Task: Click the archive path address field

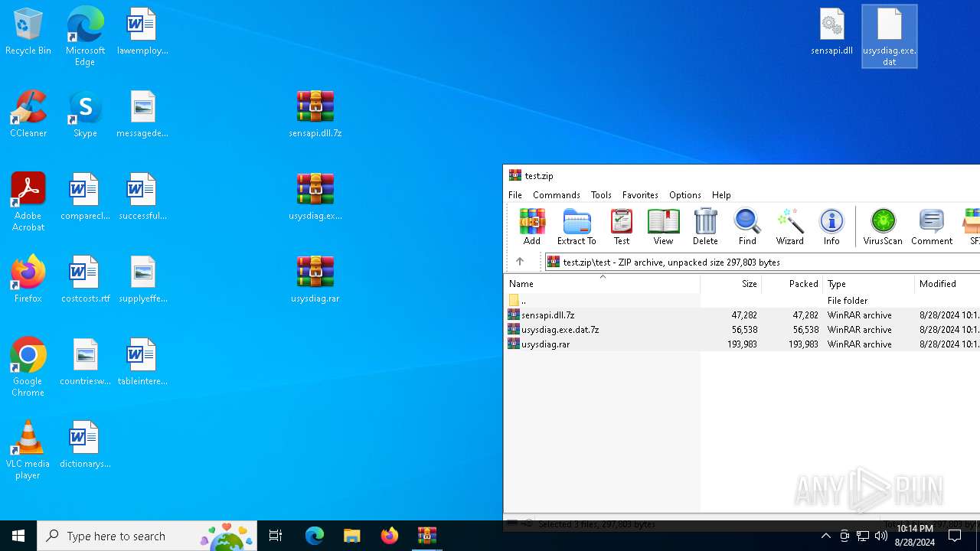Action: (762, 262)
